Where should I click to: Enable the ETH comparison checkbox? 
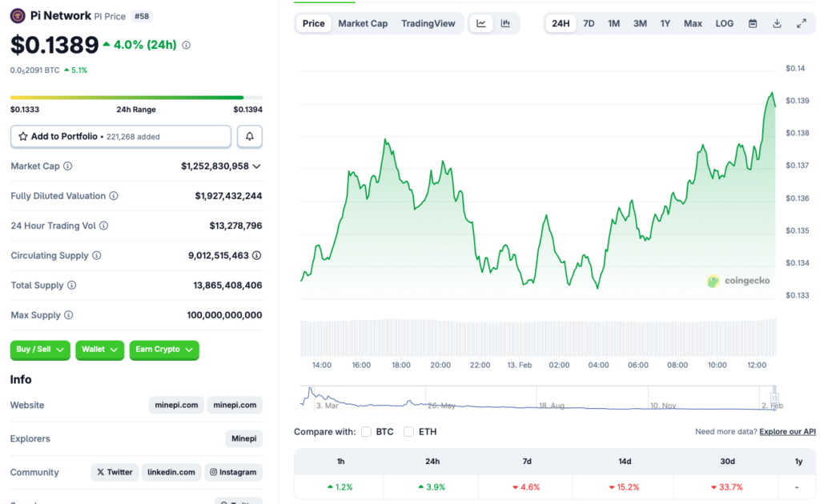(x=409, y=432)
